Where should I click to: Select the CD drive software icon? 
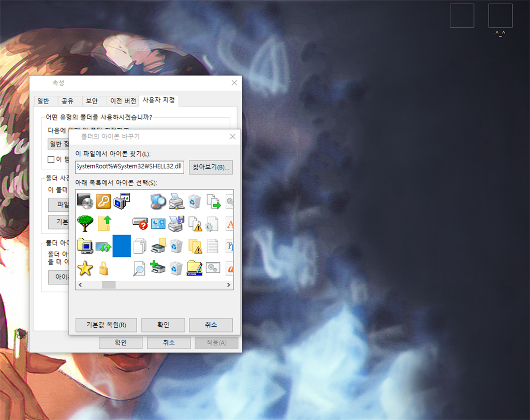(85, 201)
